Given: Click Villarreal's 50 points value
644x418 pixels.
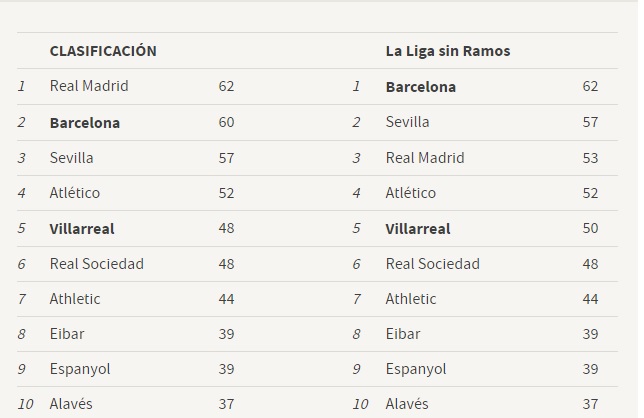Looking at the screenshot, I should coord(590,228).
